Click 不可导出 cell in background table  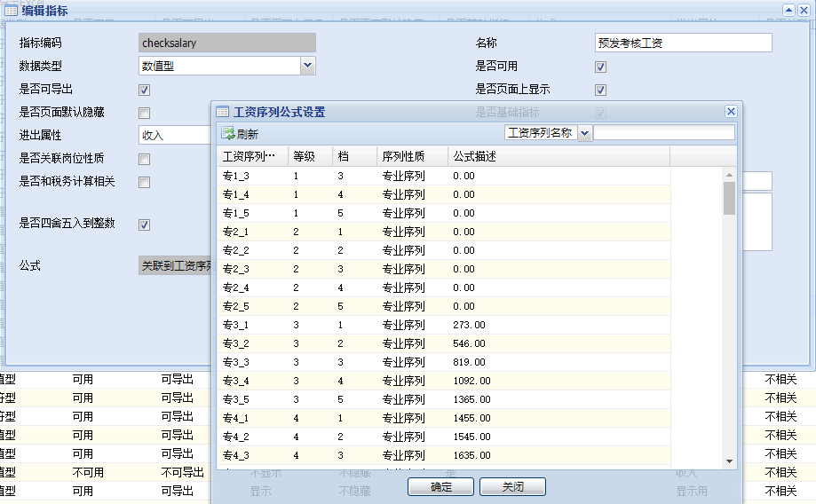coord(182,472)
